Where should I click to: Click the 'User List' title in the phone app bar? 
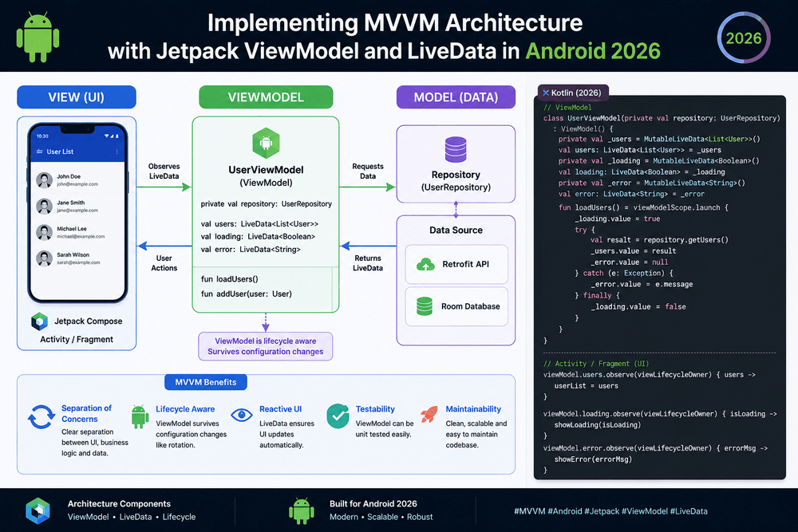tap(60, 152)
